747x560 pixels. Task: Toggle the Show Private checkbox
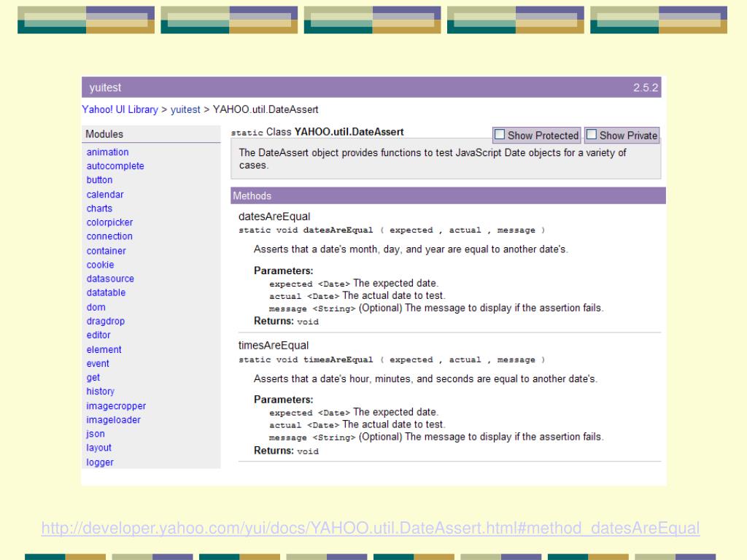[x=591, y=135]
